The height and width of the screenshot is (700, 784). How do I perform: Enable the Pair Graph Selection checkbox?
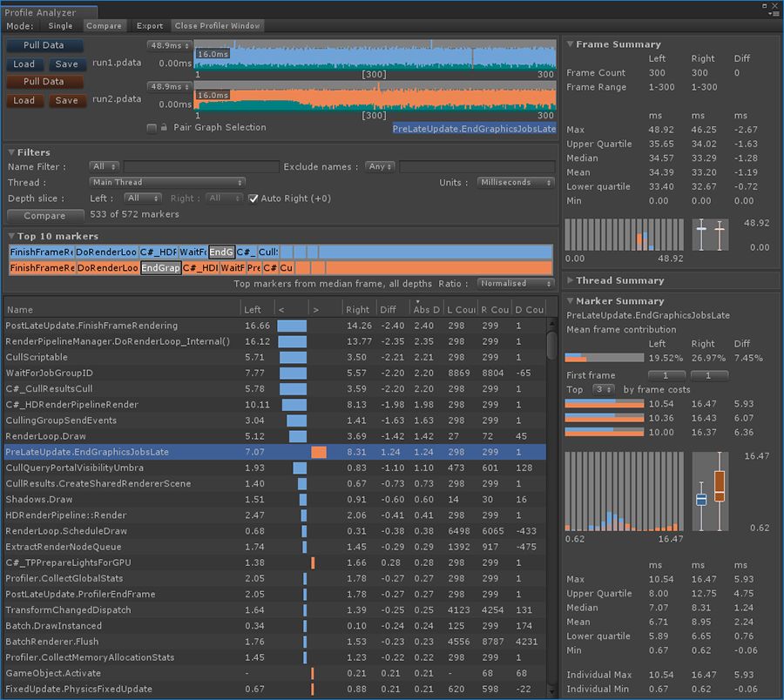pyautogui.click(x=151, y=127)
